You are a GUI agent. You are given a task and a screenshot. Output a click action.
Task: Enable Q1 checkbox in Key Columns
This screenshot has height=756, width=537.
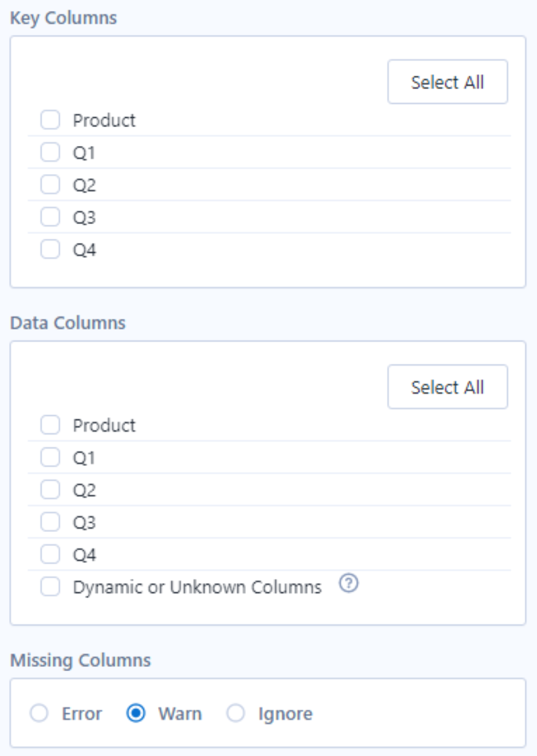click(x=50, y=152)
